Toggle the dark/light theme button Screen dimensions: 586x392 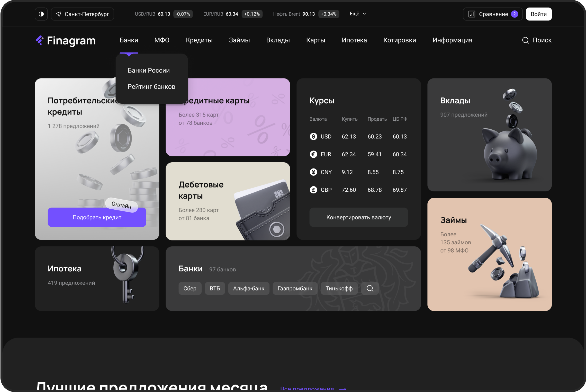click(x=41, y=14)
